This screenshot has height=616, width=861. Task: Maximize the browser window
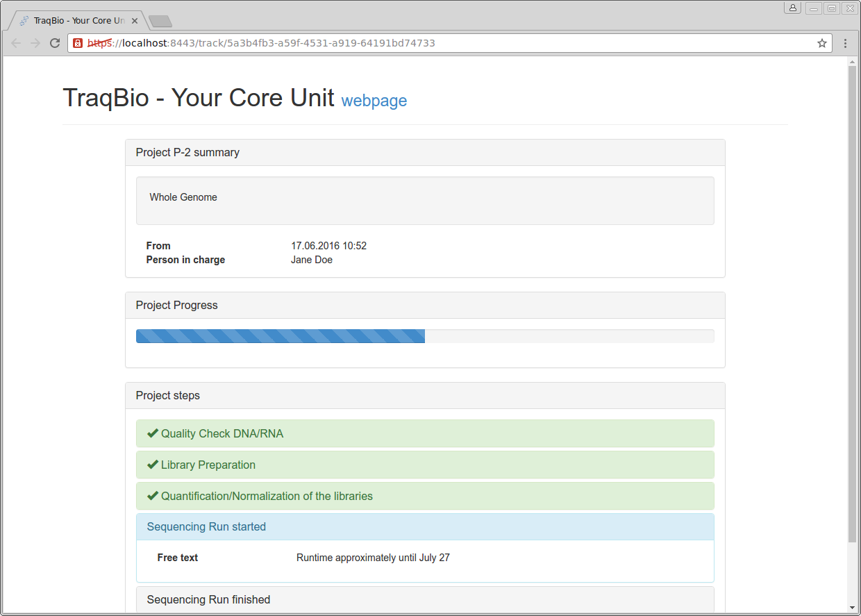click(x=831, y=8)
